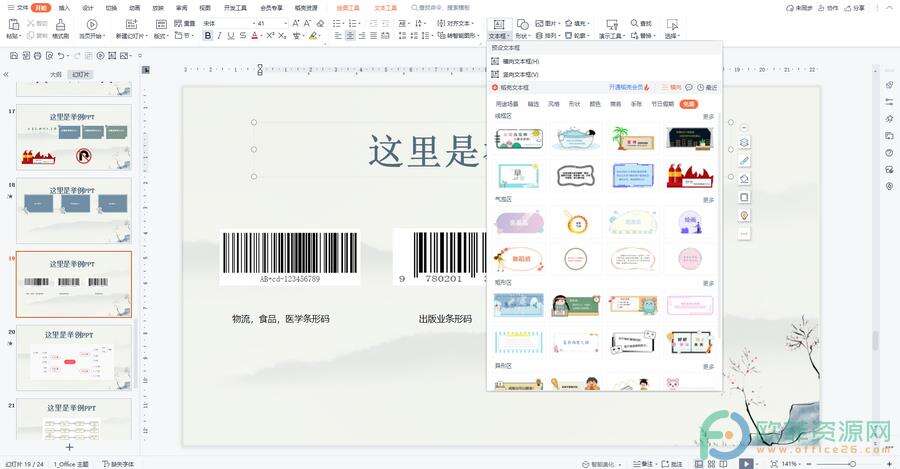The height and width of the screenshot is (469, 900).
Task: Set paragraph alignment to center
Action: click(x=350, y=36)
